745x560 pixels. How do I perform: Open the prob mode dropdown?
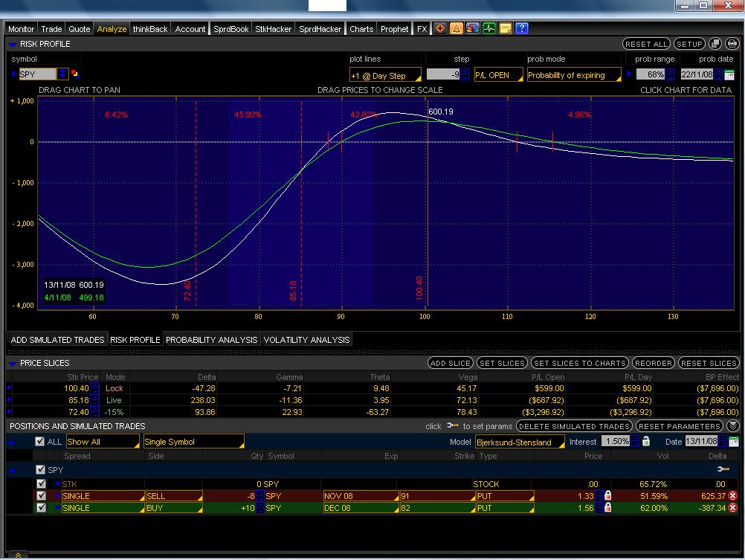click(573, 75)
